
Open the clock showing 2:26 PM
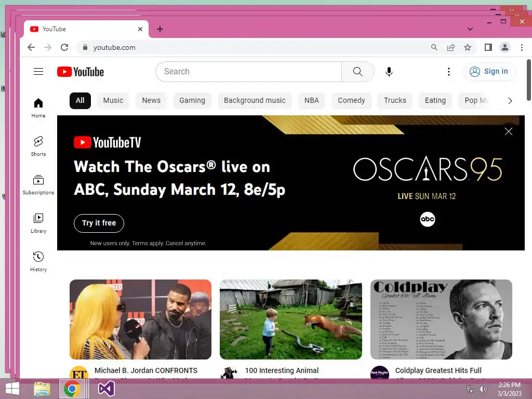point(509,389)
